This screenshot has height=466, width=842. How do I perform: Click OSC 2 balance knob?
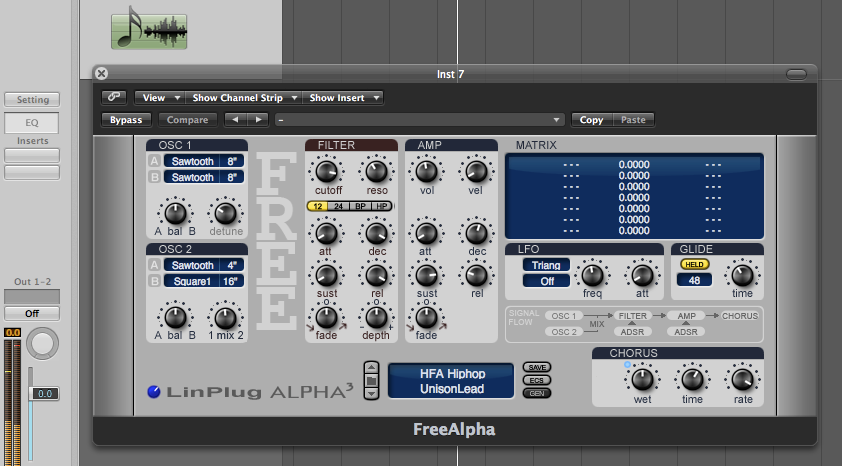175,317
